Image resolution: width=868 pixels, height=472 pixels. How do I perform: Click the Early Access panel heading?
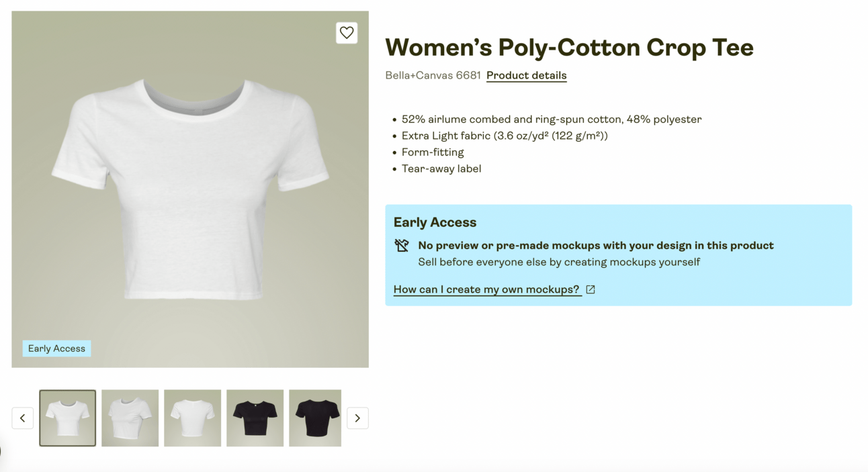[435, 222]
